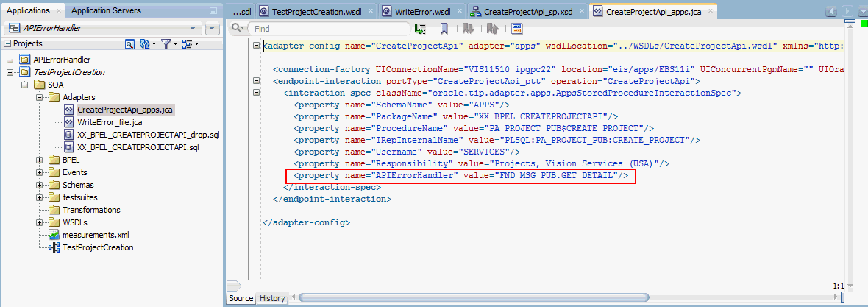The width and height of the screenshot is (868, 307).
Task: Select CreateProjectApi_apps.jca in project tree
Action: tap(124, 110)
